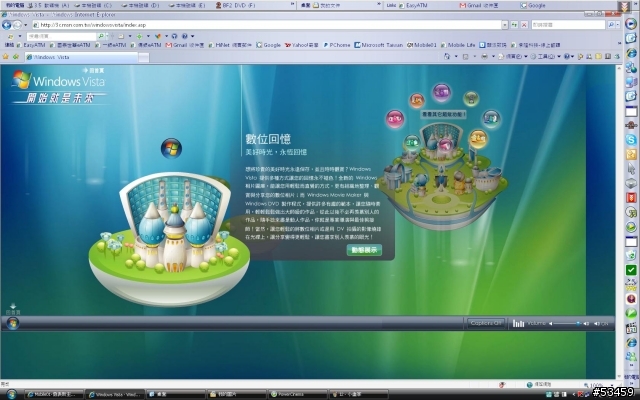Click the green 動態展示 demo button
Screen dimensions: 640x400
click(x=364, y=250)
